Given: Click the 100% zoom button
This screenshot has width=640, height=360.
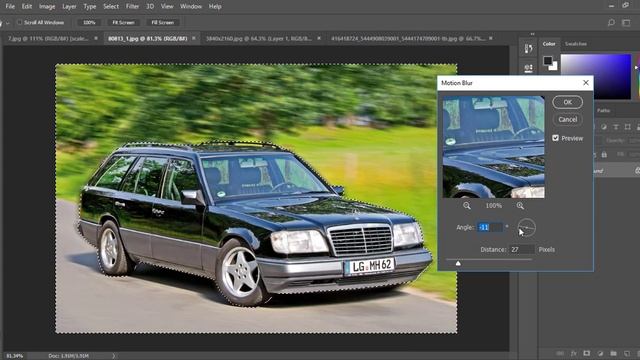Looking at the screenshot, I should 89,22.
